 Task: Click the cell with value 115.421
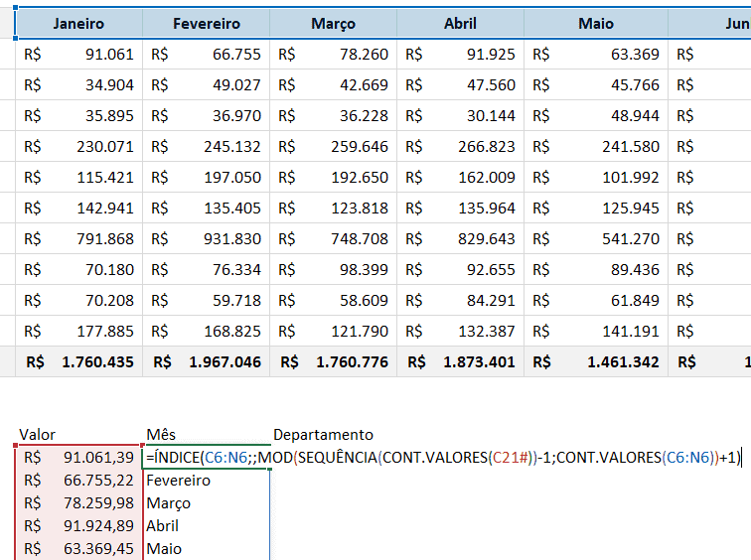(79, 177)
